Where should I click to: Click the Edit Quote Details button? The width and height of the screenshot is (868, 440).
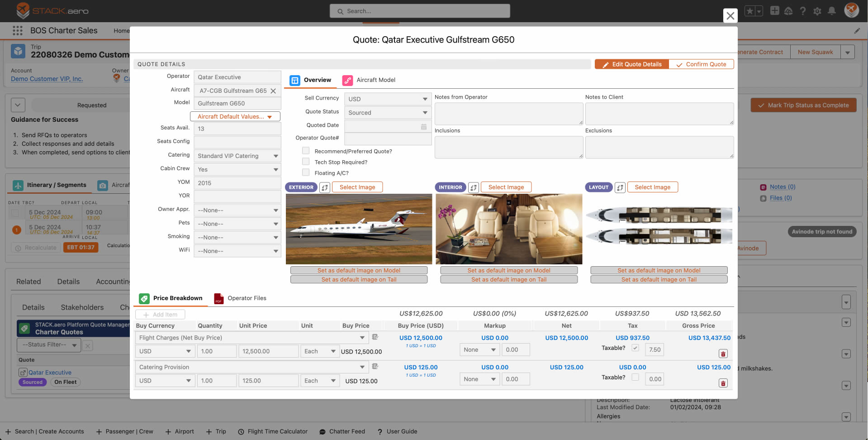coord(632,64)
